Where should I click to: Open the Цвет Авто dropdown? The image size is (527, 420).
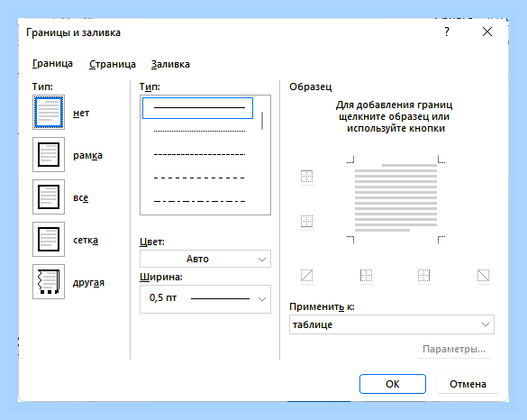(x=205, y=259)
